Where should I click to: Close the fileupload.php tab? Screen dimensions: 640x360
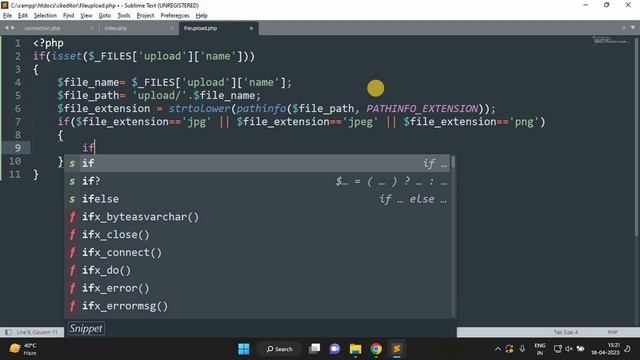(x=251, y=28)
